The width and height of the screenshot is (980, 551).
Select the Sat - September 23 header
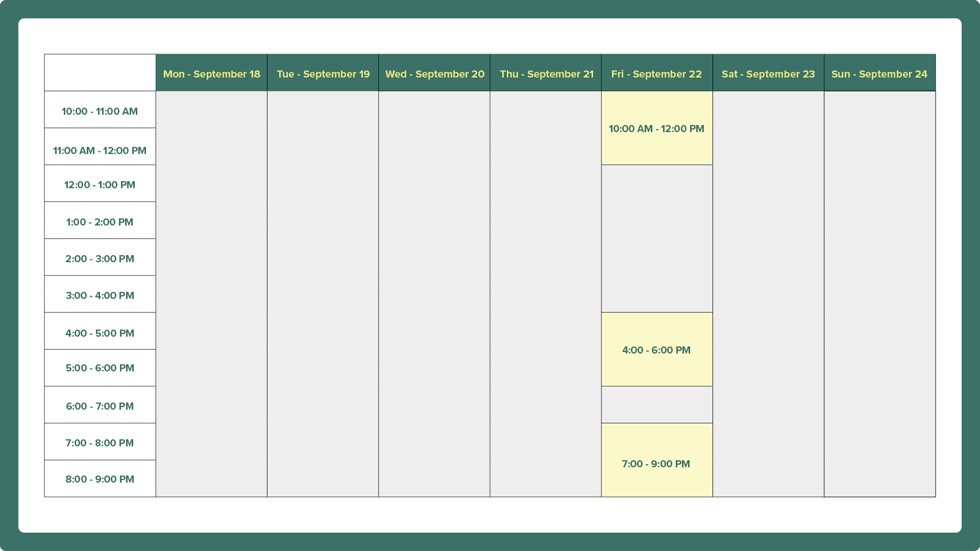pyautogui.click(x=768, y=73)
